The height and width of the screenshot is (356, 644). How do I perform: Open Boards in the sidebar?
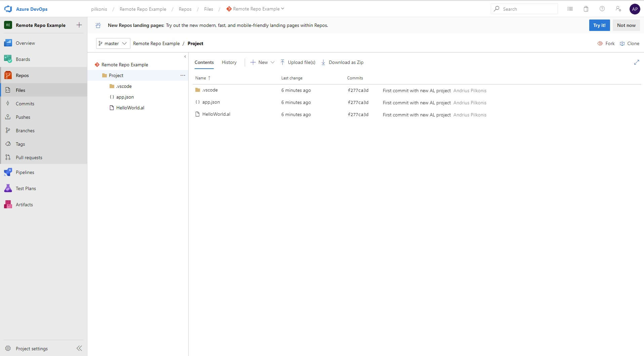[x=44, y=59]
